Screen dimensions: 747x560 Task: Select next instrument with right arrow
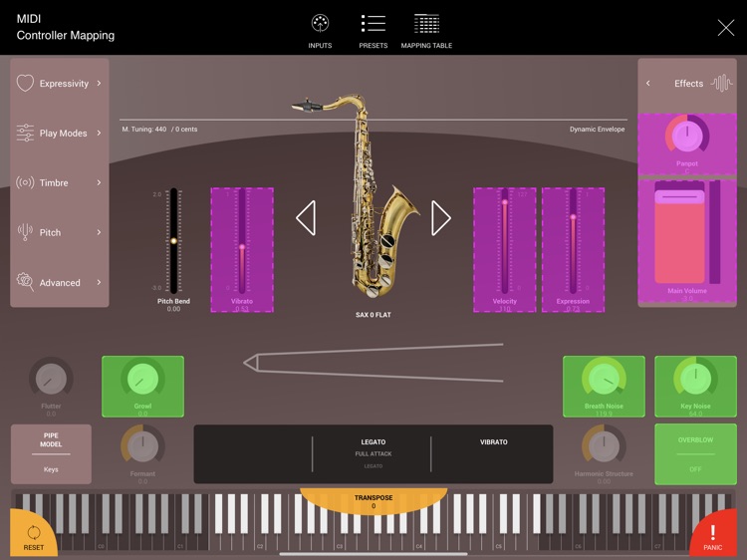coord(440,218)
